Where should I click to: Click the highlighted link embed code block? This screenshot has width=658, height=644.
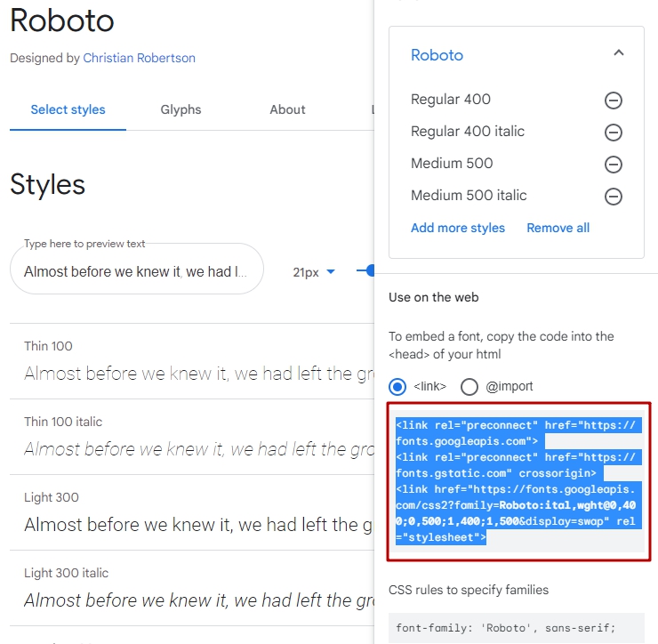(518, 481)
